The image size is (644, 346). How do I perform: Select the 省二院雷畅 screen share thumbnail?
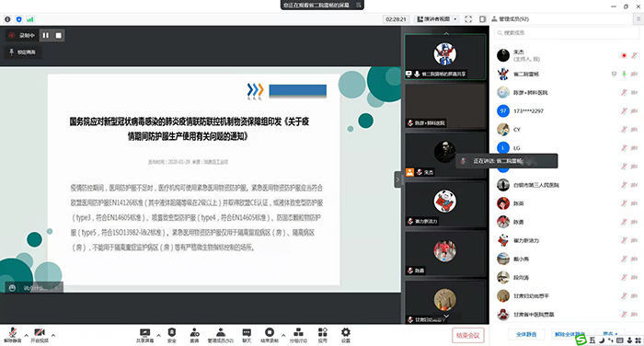(x=445, y=57)
